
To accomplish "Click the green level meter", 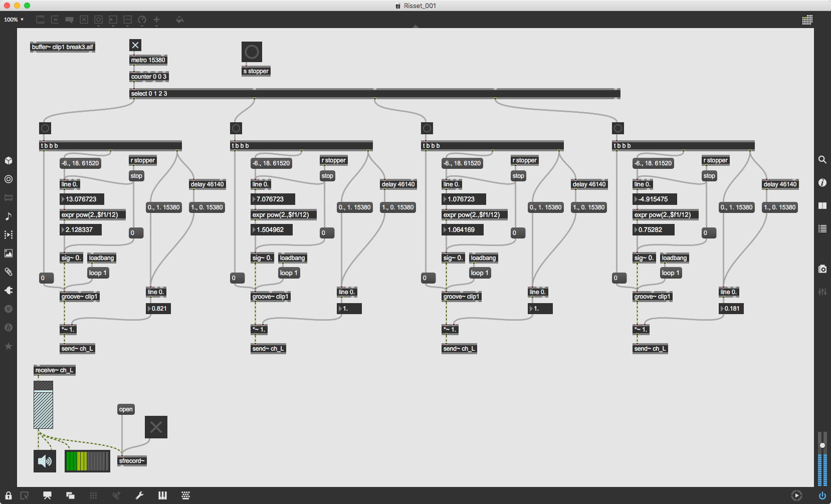I will tap(87, 461).
